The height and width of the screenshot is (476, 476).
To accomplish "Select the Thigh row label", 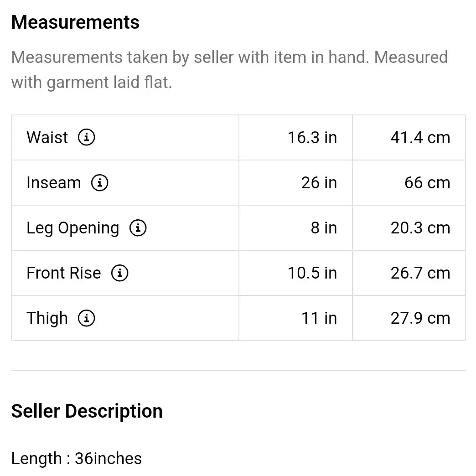I will pyautogui.click(x=47, y=318).
